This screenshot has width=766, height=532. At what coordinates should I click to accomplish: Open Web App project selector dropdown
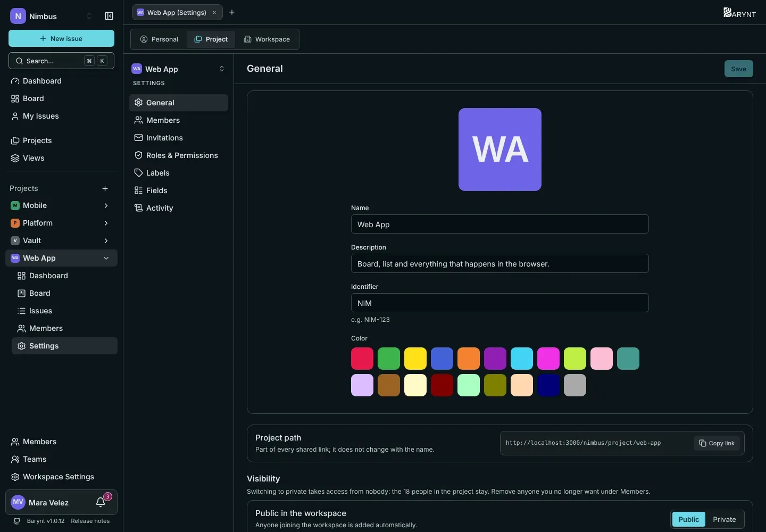click(x=178, y=69)
